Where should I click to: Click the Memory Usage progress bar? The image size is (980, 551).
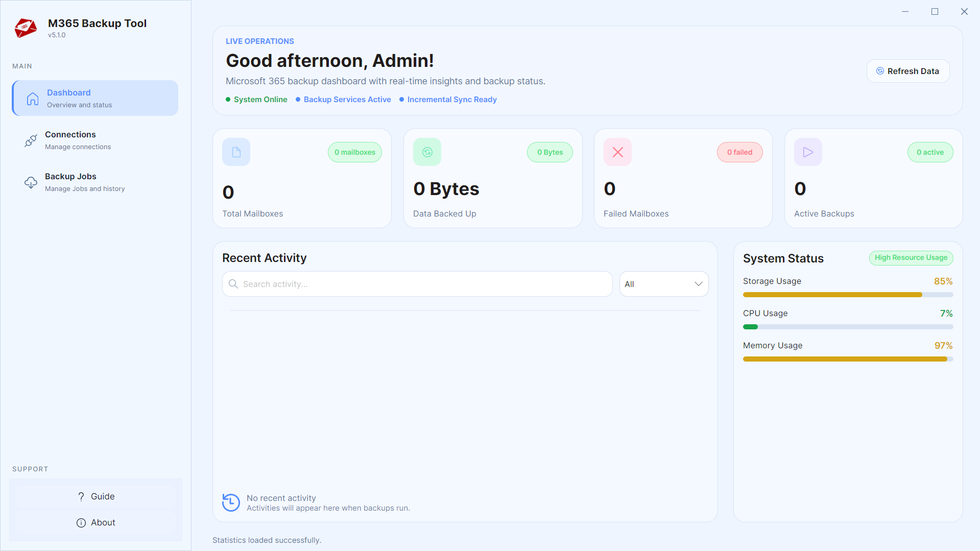[848, 359]
